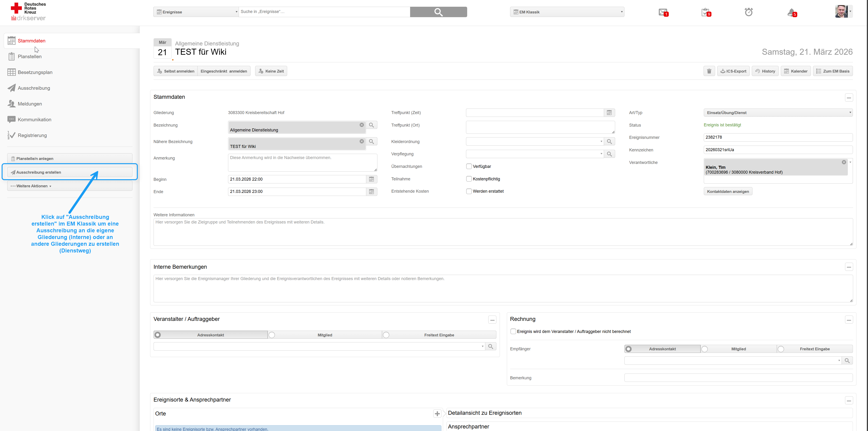This screenshot has width=868, height=431.
Task: Open Besetzungsplan in the sidebar
Action: click(35, 72)
